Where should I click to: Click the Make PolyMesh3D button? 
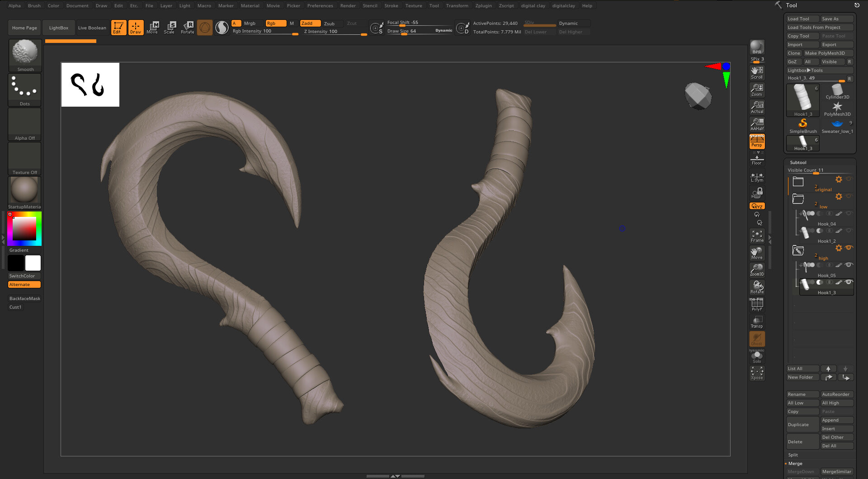(x=828, y=53)
